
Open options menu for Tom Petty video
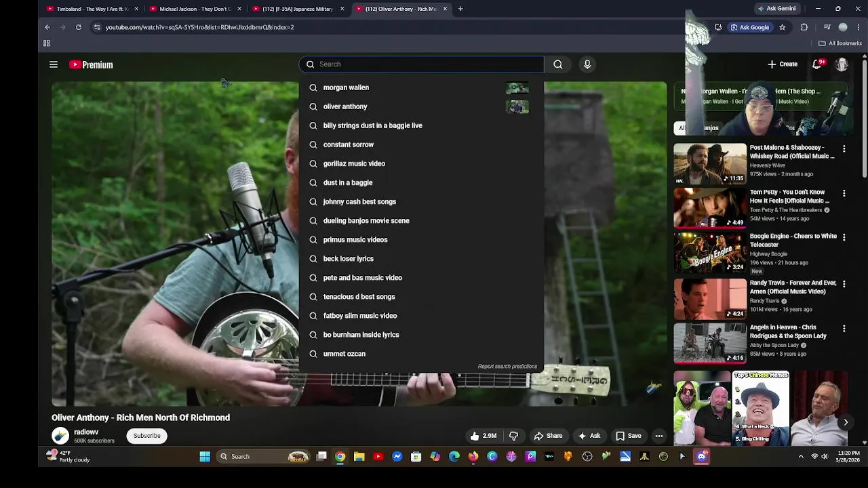pyautogui.click(x=844, y=193)
